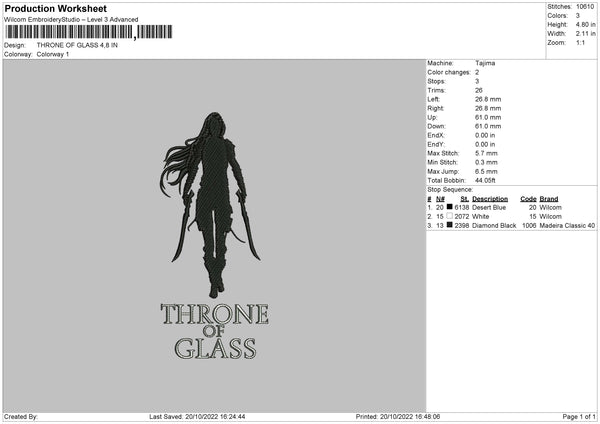
Task: Click the 'Stop Sequence:' heading
Action: click(x=450, y=190)
